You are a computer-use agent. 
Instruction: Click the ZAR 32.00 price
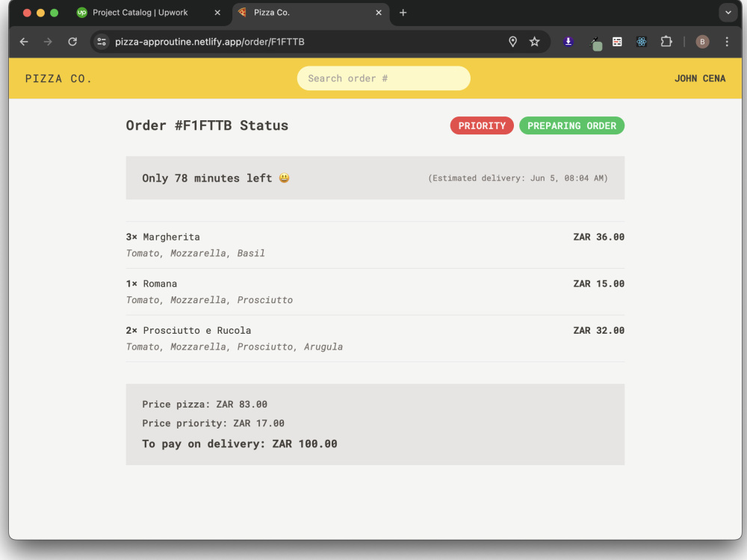(x=599, y=331)
